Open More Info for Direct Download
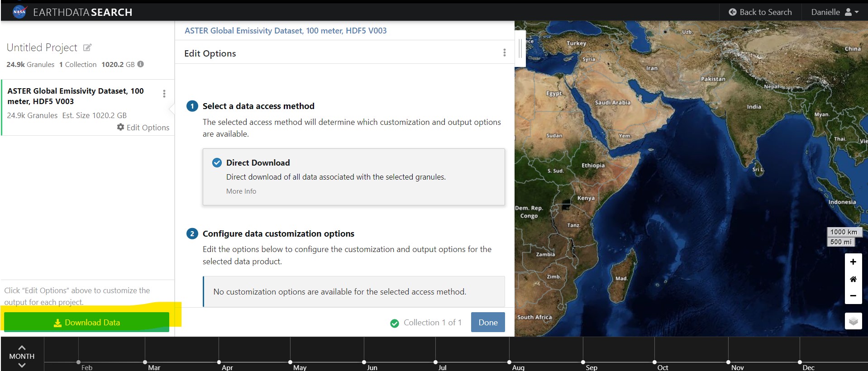This screenshot has width=868, height=371. [241, 191]
